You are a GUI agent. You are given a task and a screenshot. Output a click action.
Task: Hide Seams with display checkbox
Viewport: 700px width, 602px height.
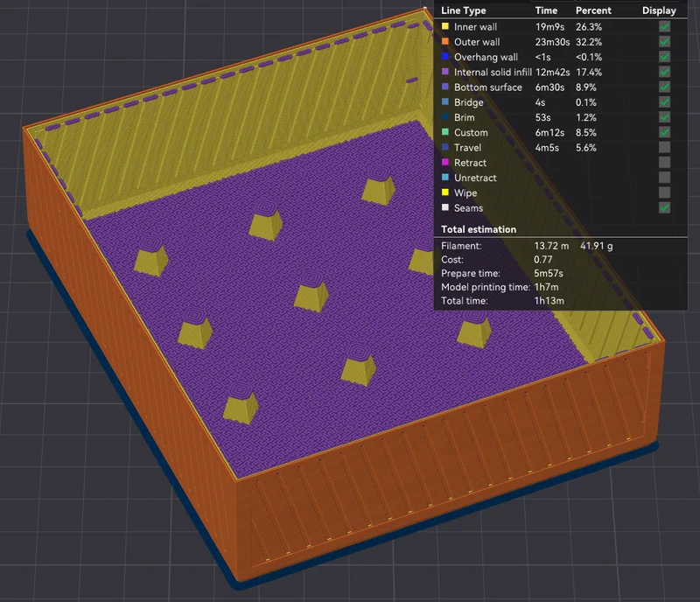[x=664, y=207]
